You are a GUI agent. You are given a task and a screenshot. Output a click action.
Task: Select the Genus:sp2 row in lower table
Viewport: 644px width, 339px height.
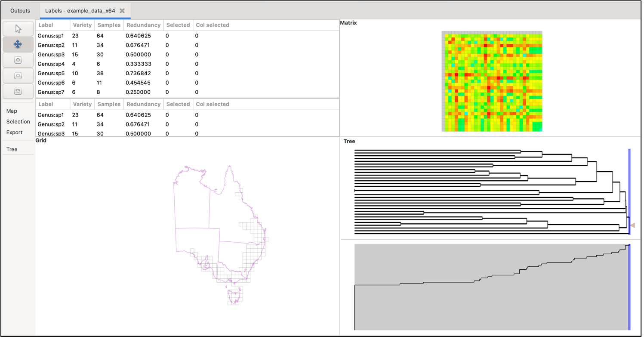[51, 124]
